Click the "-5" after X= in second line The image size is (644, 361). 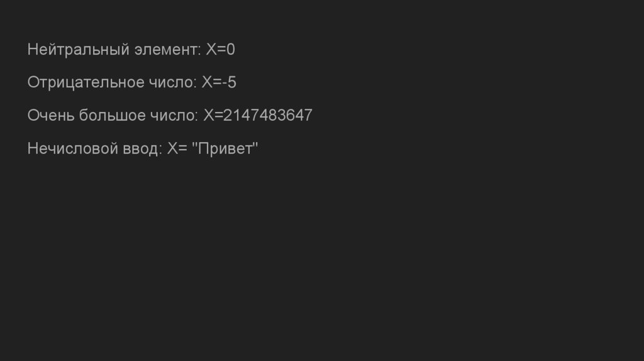(x=229, y=82)
